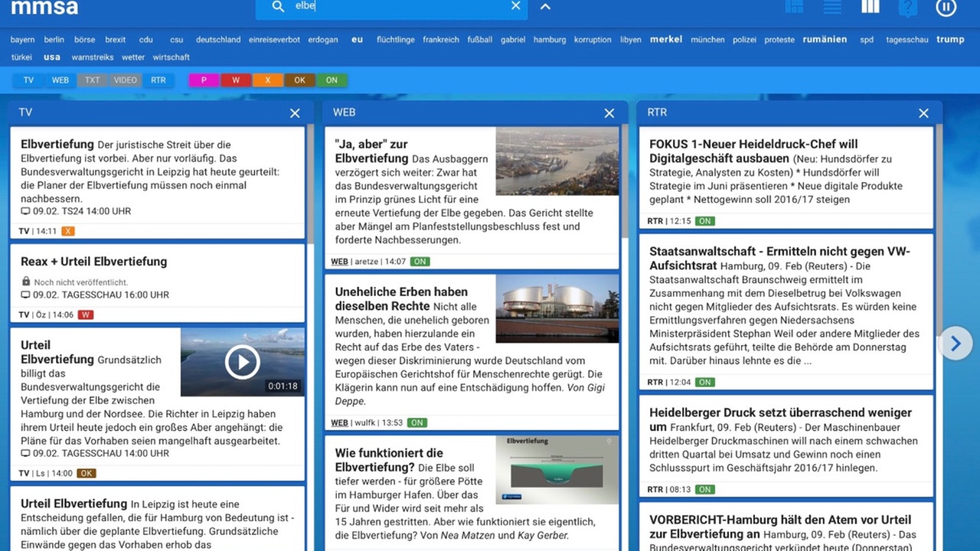This screenshot has width=980, height=551.
Task: Click the orange X badge on TV 14:11 item
Action: (x=68, y=230)
